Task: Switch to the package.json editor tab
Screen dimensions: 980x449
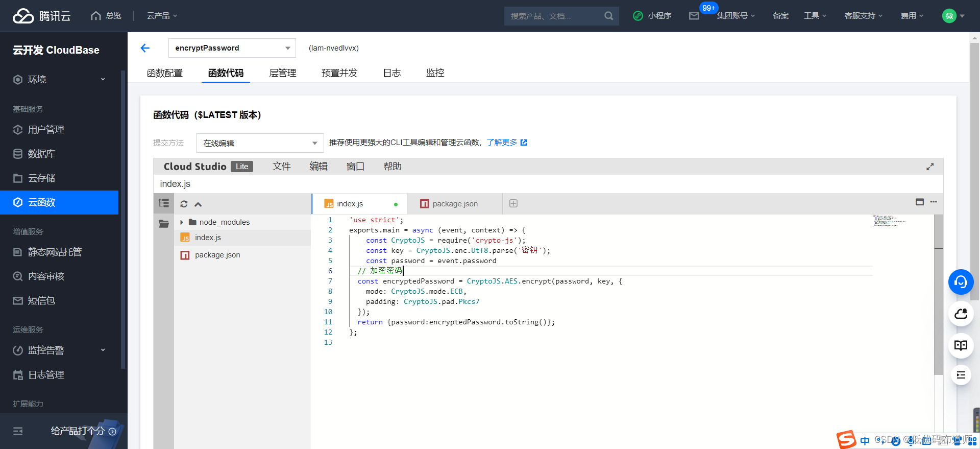Action: [454, 204]
